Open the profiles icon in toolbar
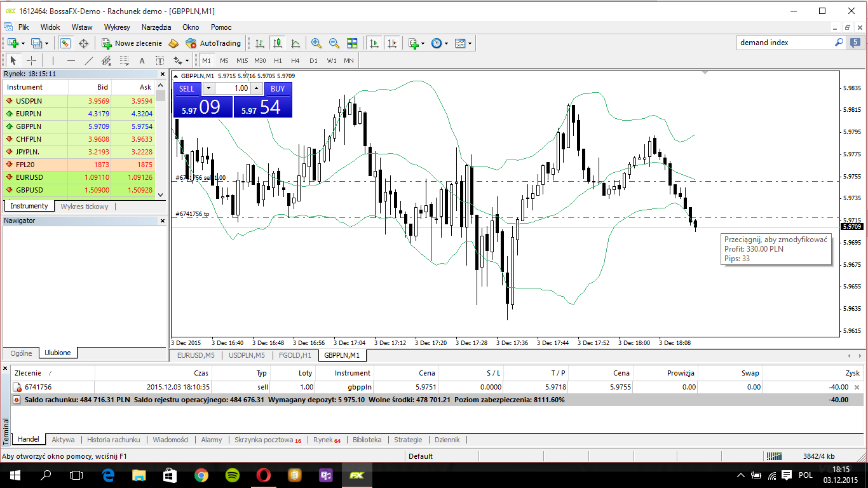Screen dimensions: 868x488 [36, 43]
